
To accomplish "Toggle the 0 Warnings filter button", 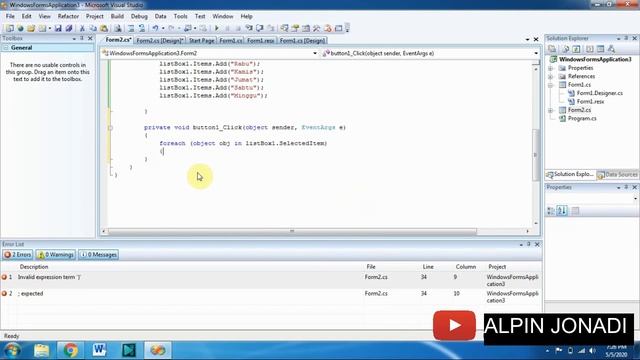I will click(x=56, y=255).
